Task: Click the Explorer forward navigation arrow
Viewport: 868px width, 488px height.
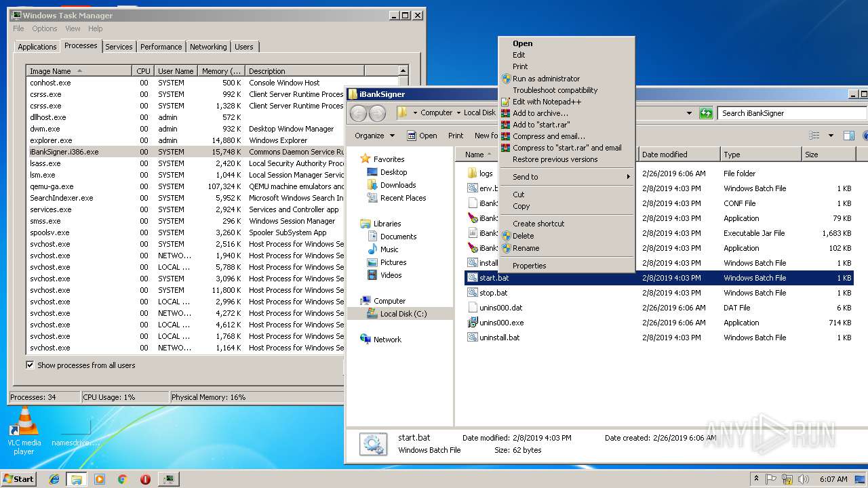Action: pyautogui.click(x=377, y=113)
